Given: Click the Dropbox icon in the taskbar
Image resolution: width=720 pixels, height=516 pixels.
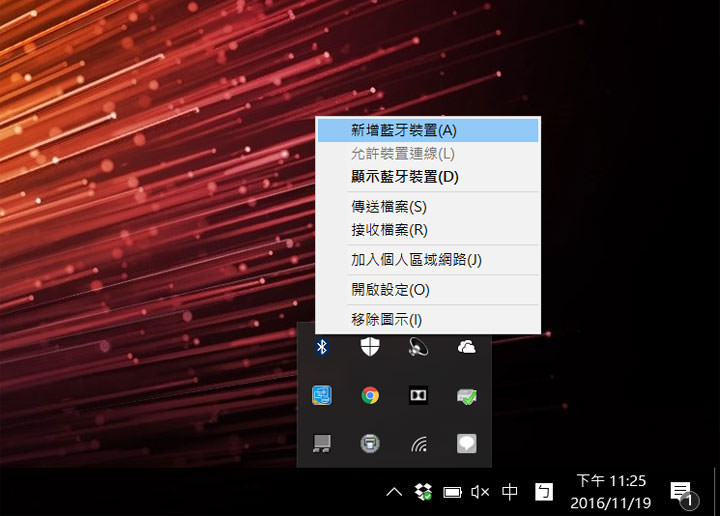Looking at the screenshot, I should (424, 492).
